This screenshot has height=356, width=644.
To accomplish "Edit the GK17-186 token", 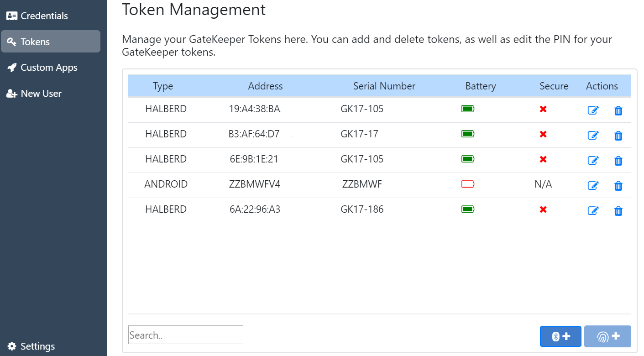I will (x=593, y=211).
